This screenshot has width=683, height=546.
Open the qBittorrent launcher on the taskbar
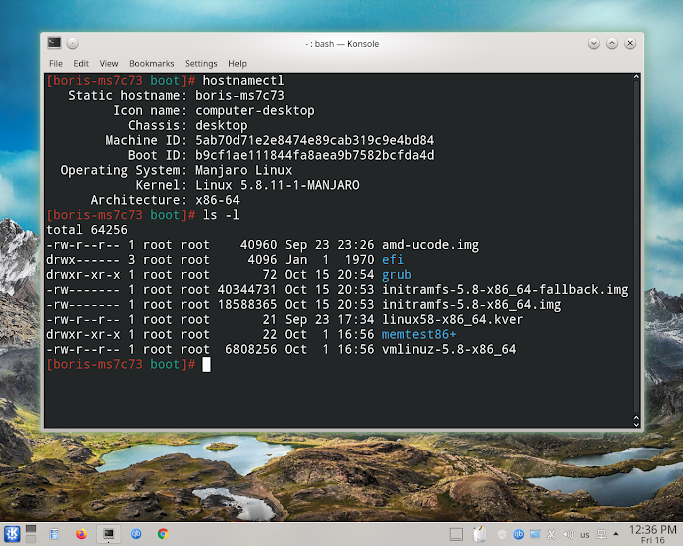[136, 534]
